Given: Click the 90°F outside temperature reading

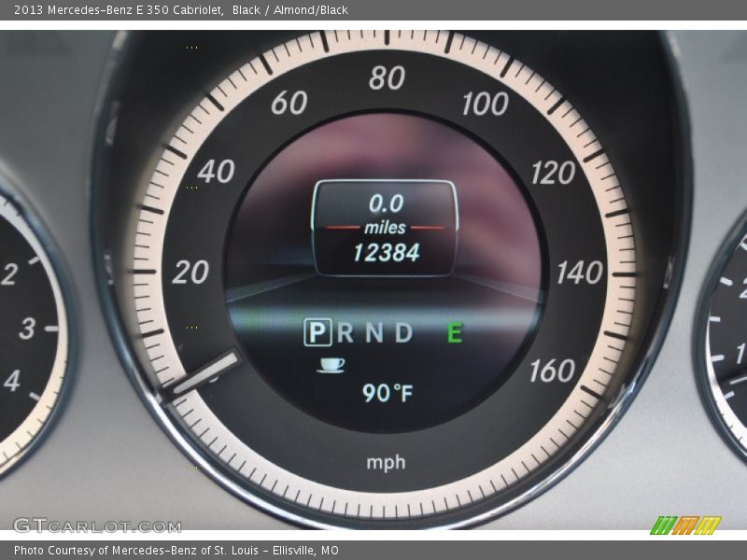Looking at the screenshot, I should point(388,393).
